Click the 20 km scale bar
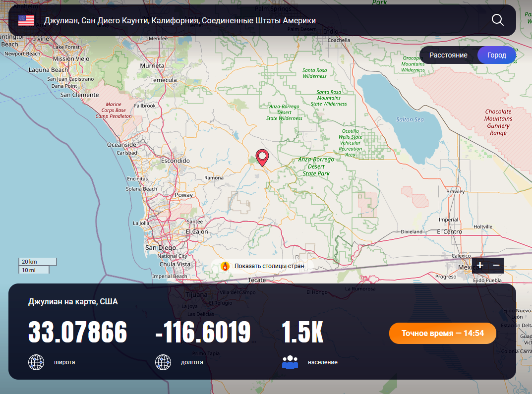 tap(37, 261)
